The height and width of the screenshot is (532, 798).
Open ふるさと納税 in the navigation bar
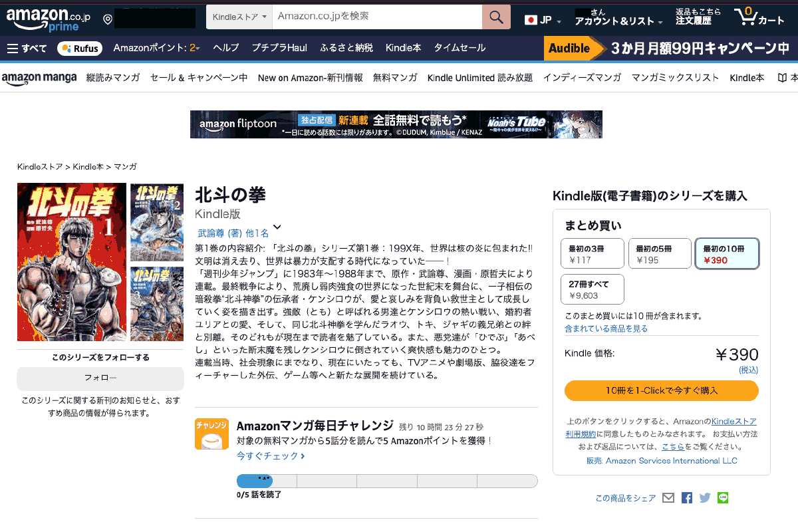point(346,48)
